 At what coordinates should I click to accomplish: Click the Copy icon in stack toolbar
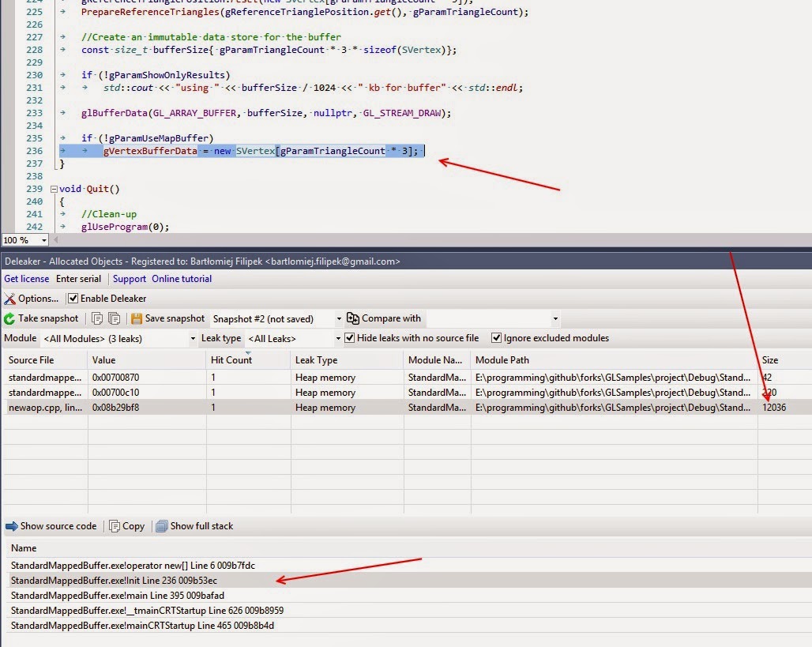click(115, 526)
